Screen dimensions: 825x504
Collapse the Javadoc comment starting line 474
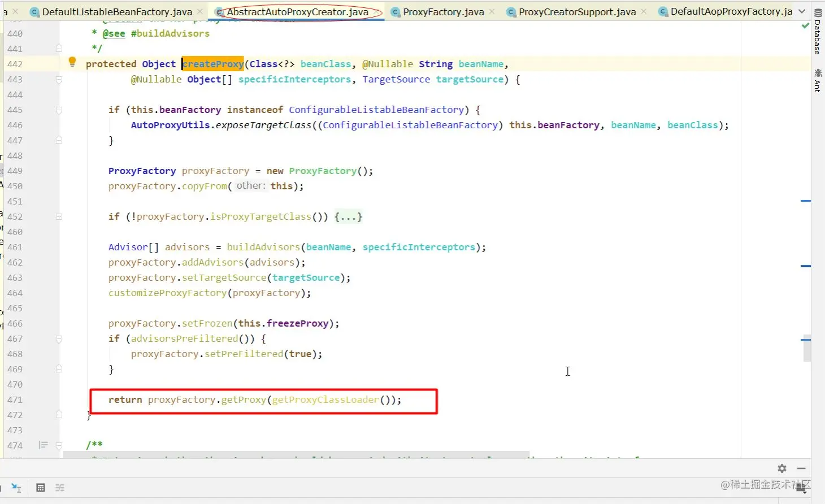59,445
